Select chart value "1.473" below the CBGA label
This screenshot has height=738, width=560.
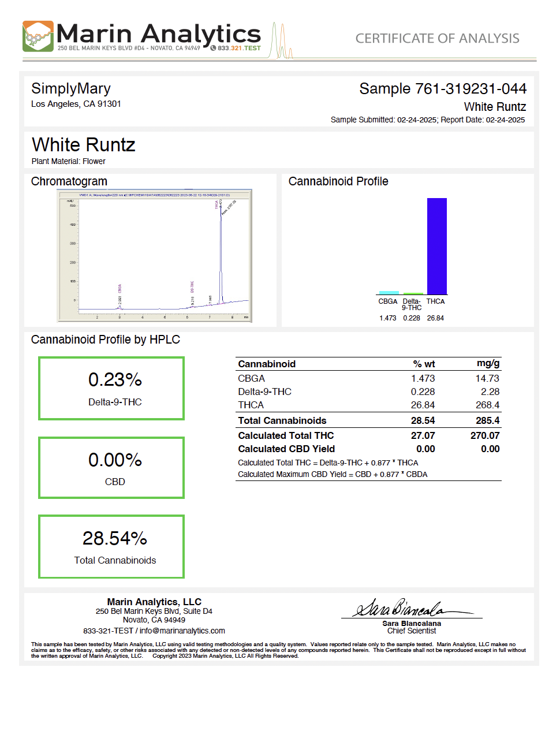(x=388, y=318)
